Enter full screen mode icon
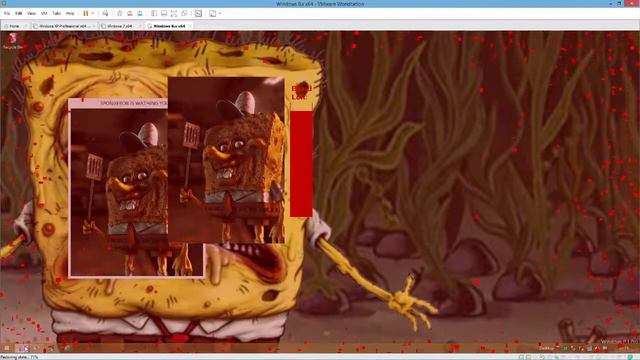Viewport: 640px width, 360px height. pyautogui.click(x=174, y=13)
